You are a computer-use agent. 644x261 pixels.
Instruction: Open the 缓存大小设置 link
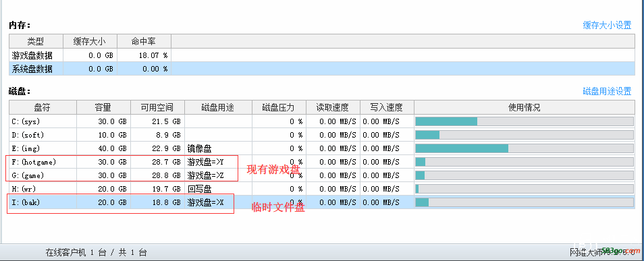pyautogui.click(x=607, y=25)
